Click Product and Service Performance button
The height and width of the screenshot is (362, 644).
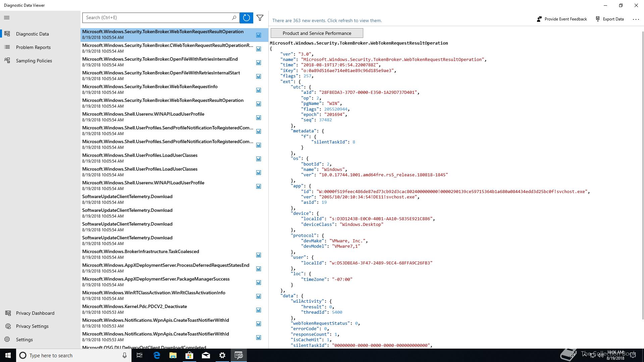point(317,33)
